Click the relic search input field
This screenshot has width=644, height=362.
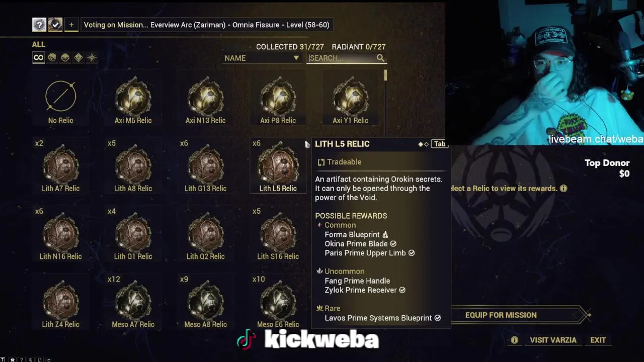[x=342, y=58]
